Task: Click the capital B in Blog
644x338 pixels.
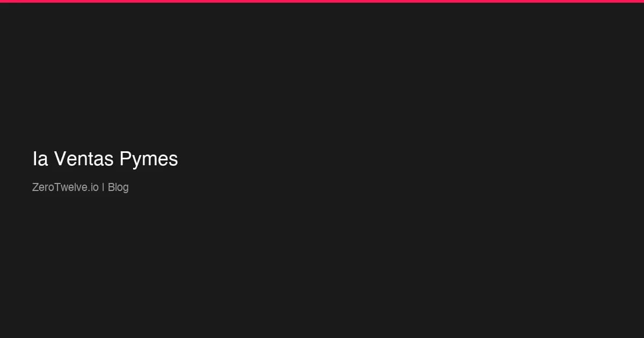Action: 111,187
